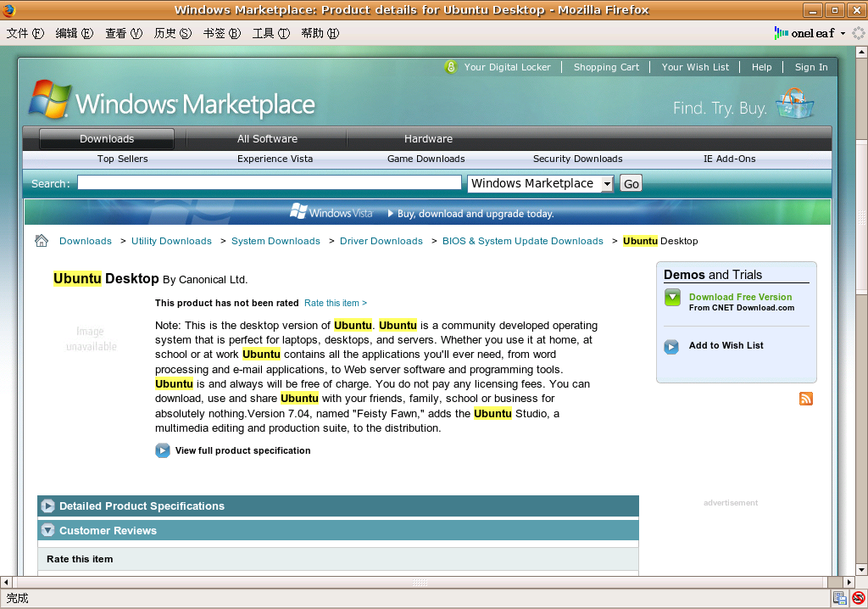Open the Windows Marketplace search scope dropdown
Viewport: 868px width, 609px height.
(x=541, y=183)
